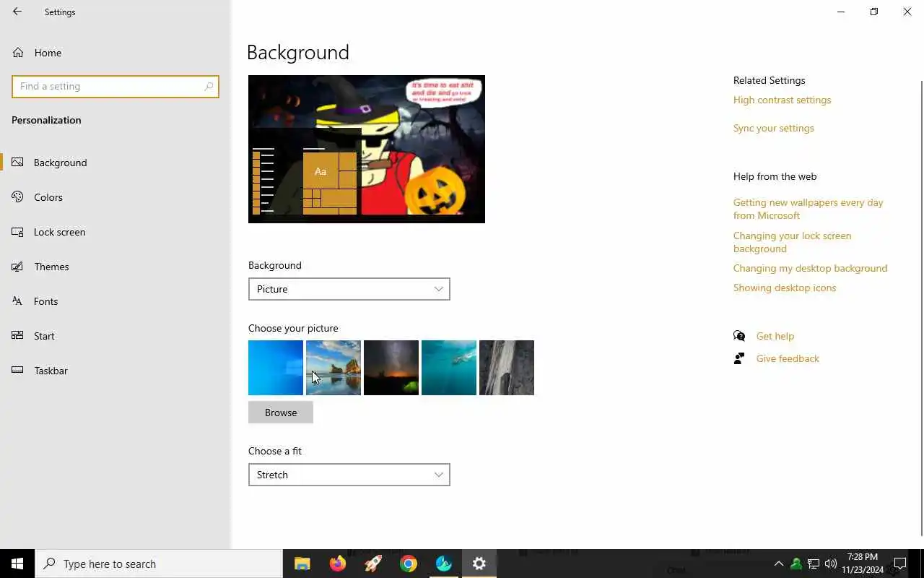This screenshot has height=578, width=924.
Task: Open the teal bird app on taskbar
Action: click(x=444, y=564)
